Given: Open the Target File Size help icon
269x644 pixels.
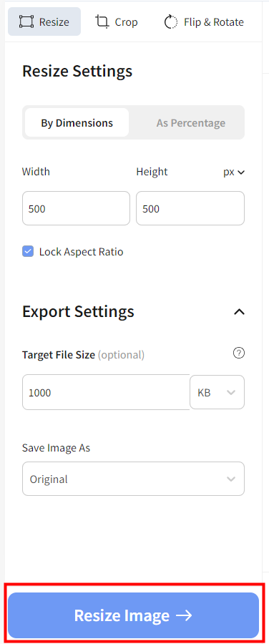Looking at the screenshot, I should coord(239,353).
